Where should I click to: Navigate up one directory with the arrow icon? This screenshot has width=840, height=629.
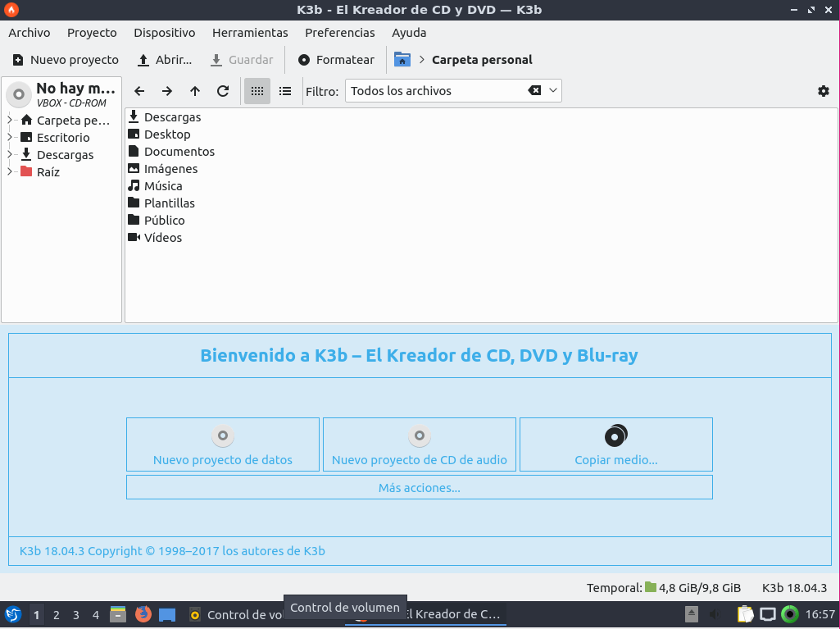coord(194,91)
